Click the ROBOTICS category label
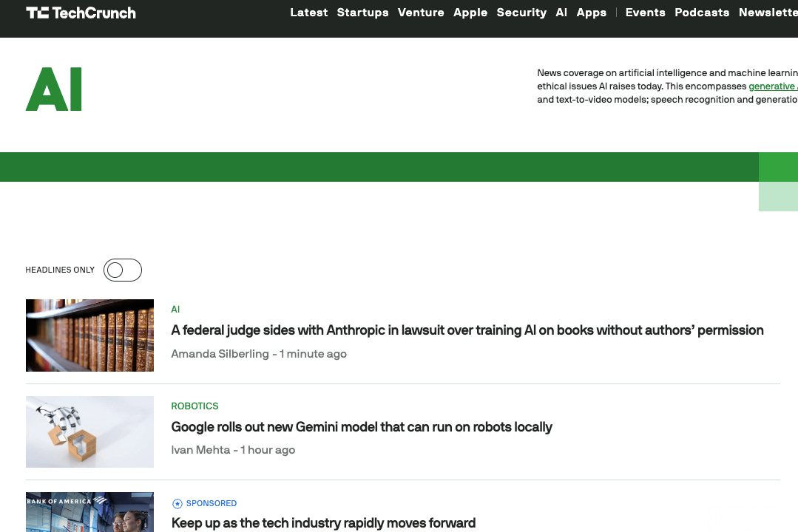The height and width of the screenshot is (532, 798). pyautogui.click(x=195, y=406)
